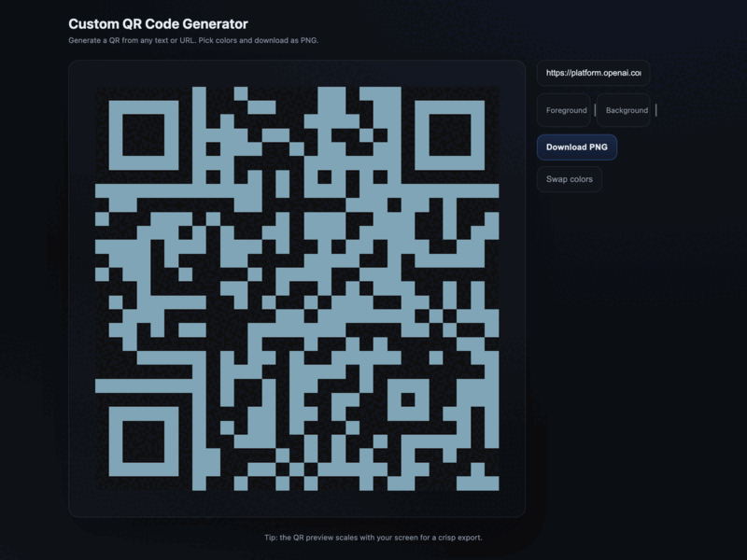This screenshot has height=560, width=747.
Task: Click the Swap colors button
Action: (x=570, y=179)
